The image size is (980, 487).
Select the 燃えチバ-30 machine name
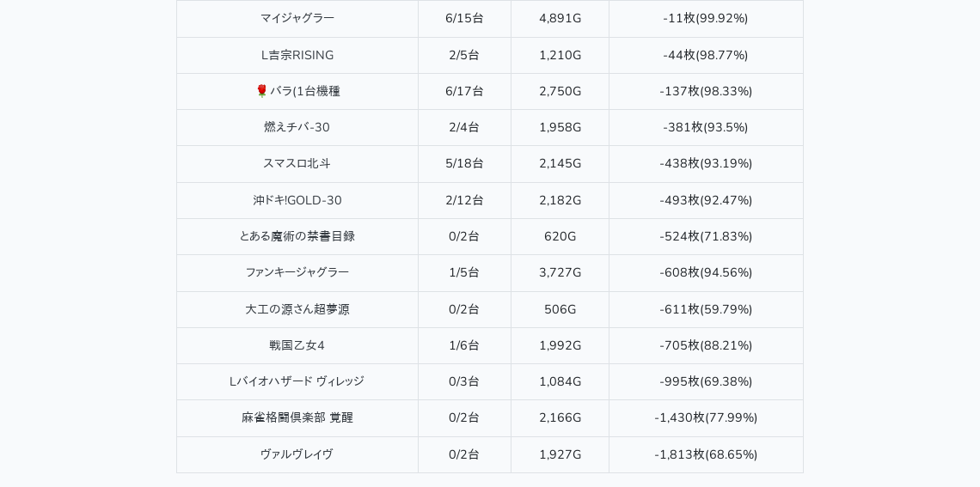click(297, 127)
